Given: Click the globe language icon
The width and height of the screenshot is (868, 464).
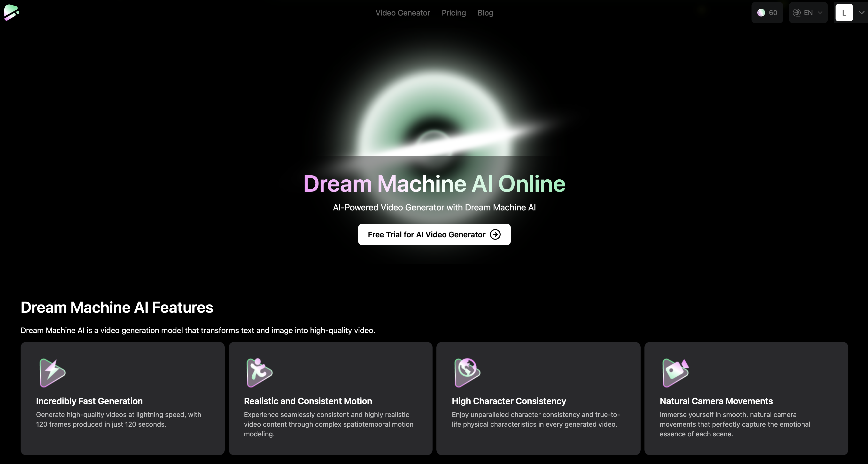Looking at the screenshot, I should click(797, 13).
